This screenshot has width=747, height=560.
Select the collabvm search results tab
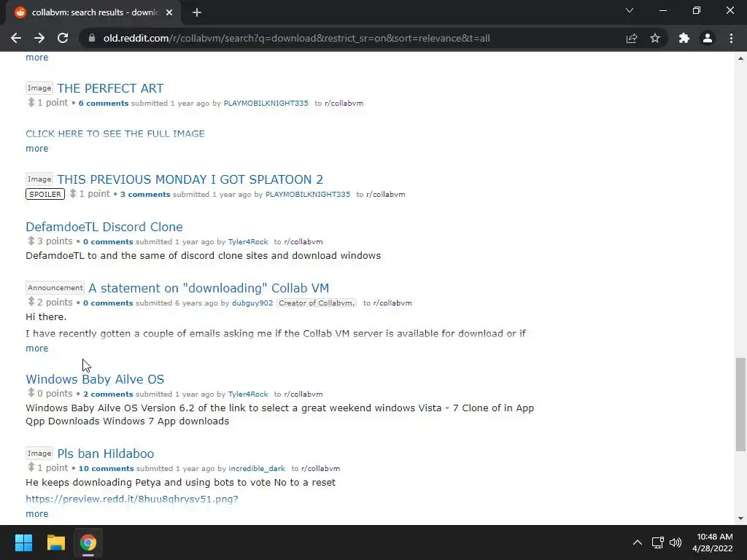pos(93,12)
